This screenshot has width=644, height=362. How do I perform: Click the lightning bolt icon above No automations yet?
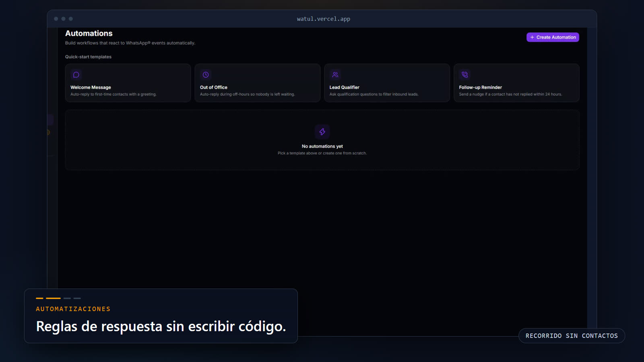tap(322, 132)
